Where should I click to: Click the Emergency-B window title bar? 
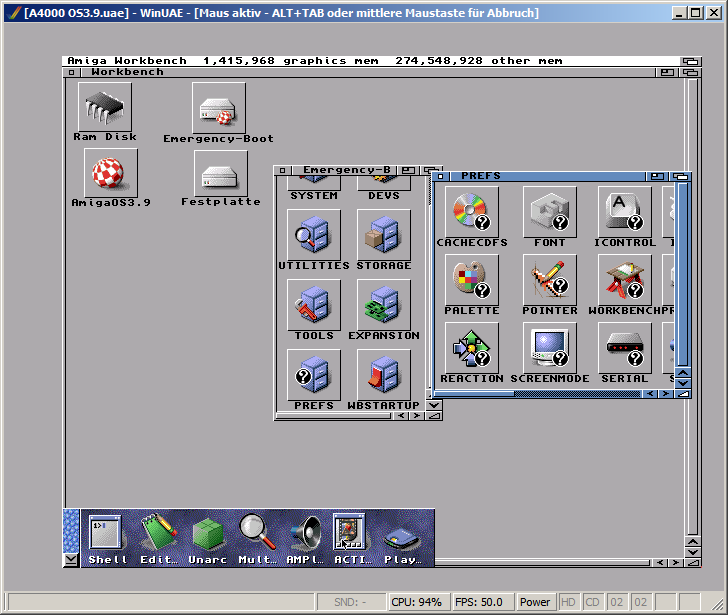tap(344, 170)
